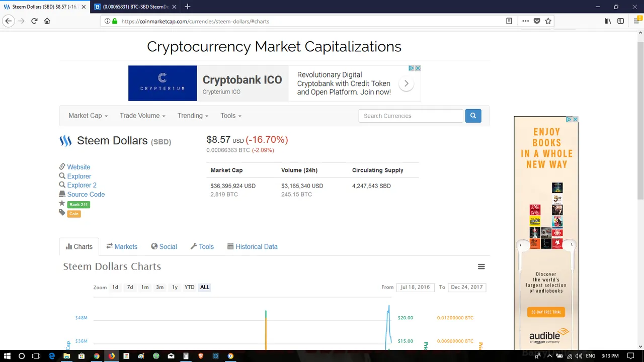Close the Audible sidebar ad X icon

(575, 119)
